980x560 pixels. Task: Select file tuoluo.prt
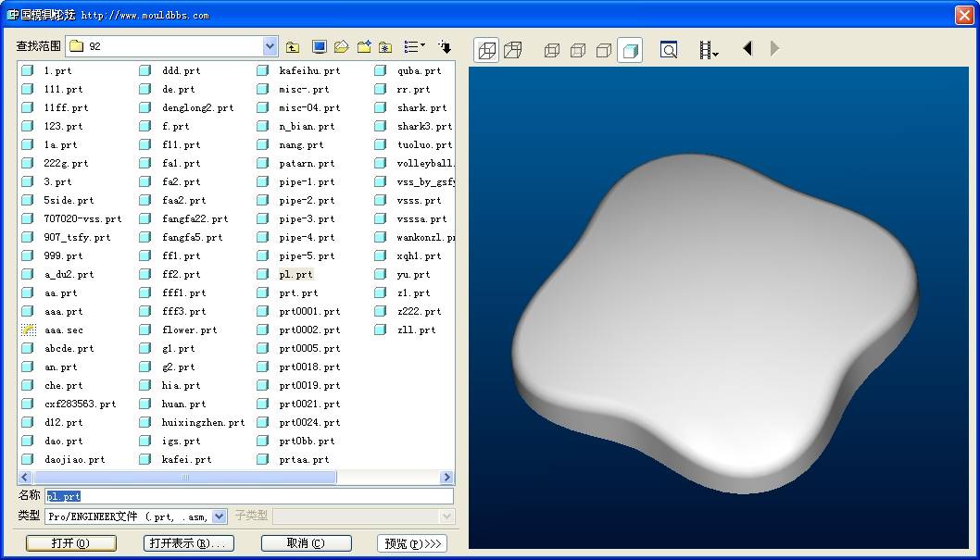point(424,144)
